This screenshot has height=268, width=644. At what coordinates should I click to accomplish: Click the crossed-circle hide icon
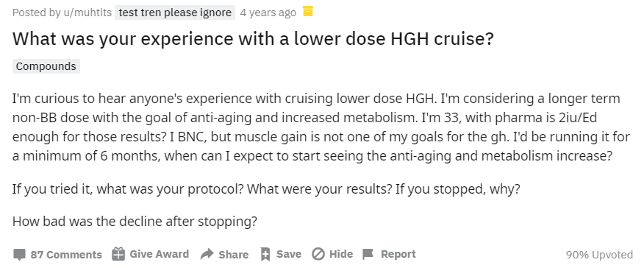[x=318, y=255]
